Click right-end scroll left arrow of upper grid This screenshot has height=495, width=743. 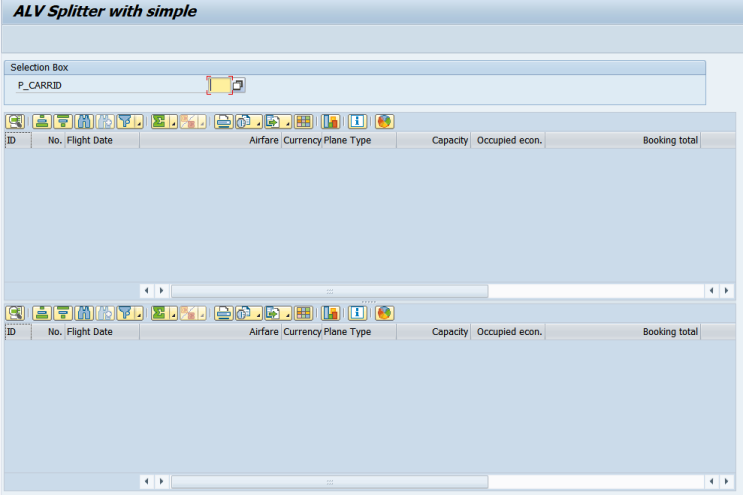pos(712,291)
